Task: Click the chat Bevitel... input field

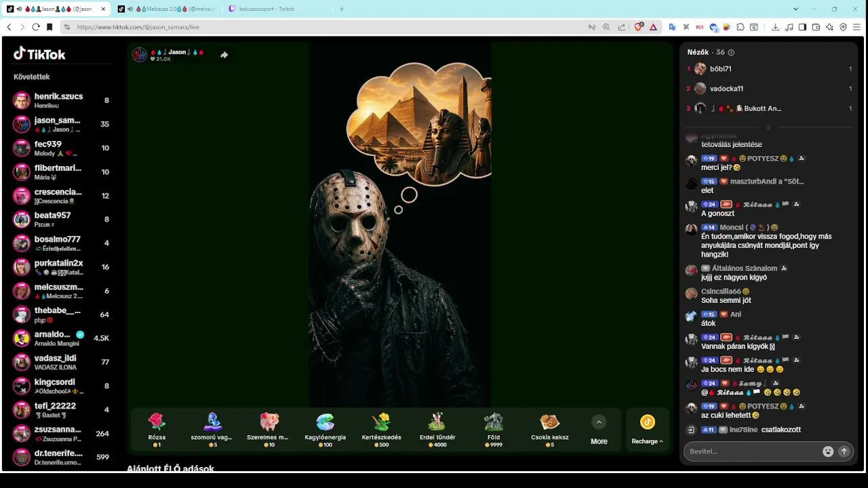Action: coord(753,451)
